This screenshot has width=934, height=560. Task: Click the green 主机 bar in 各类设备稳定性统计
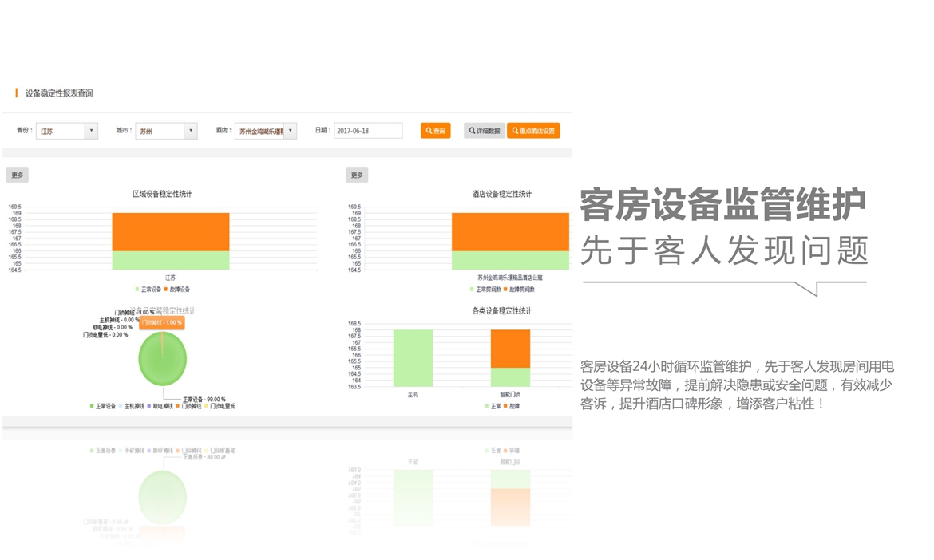pyautogui.click(x=413, y=357)
